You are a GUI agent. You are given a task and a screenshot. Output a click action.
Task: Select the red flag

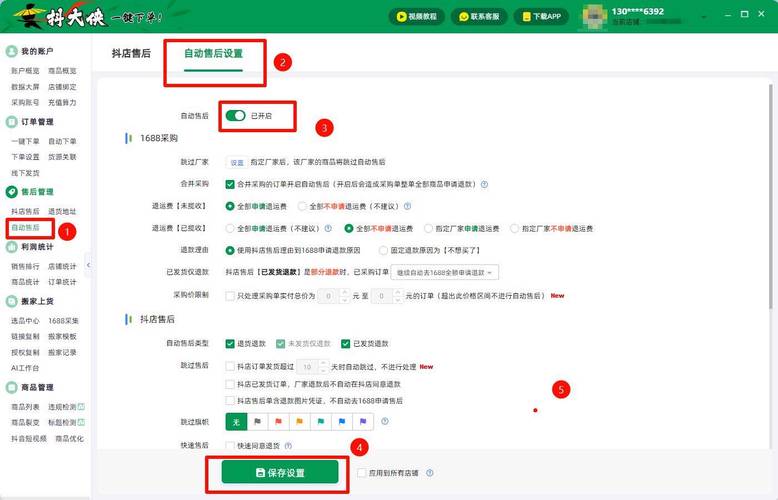278,422
